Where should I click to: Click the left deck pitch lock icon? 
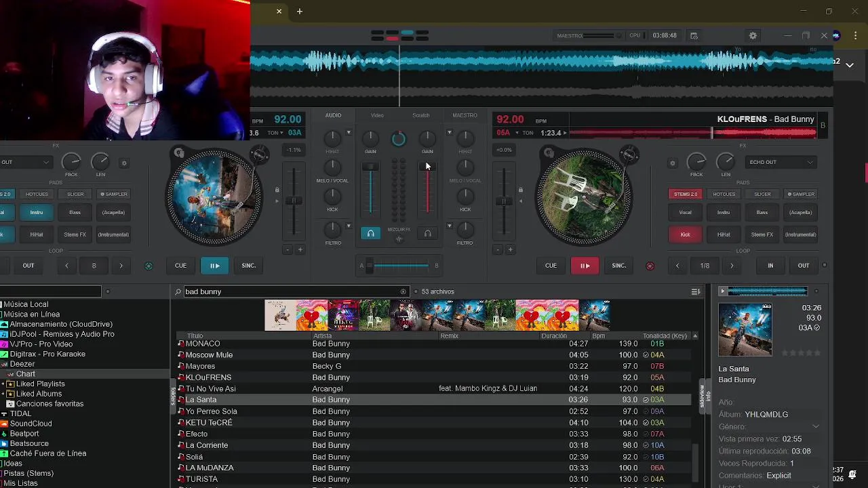(x=277, y=190)
